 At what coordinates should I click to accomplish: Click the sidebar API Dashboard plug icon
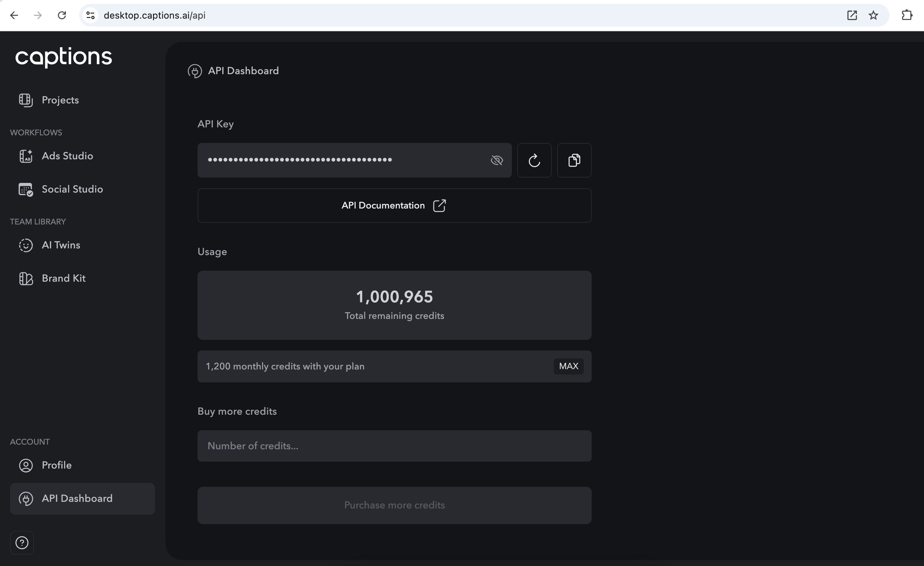point(26,499)
